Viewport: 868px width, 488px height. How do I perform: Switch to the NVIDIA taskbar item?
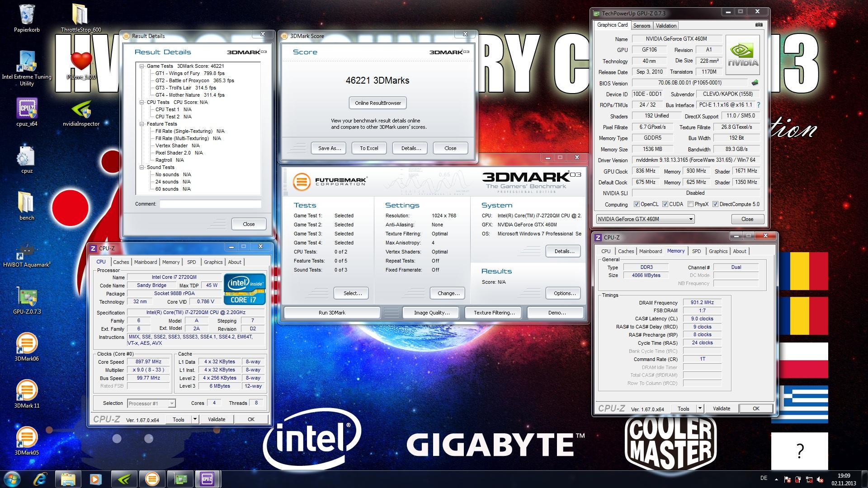[x=124, y=479]
